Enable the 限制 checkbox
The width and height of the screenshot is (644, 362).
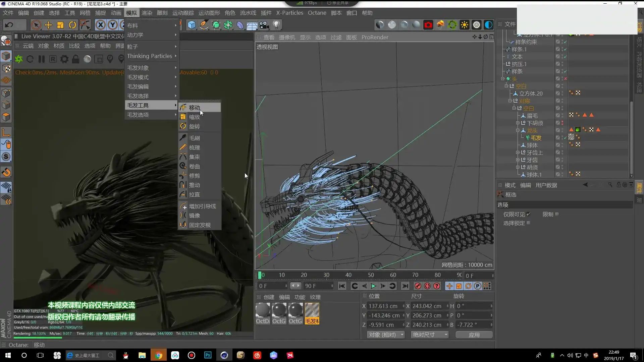coord(557,214)
